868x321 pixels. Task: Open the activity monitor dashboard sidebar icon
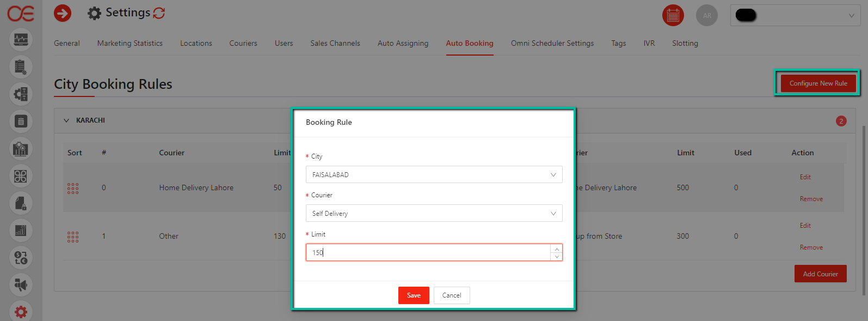click(x=21, y=40)
